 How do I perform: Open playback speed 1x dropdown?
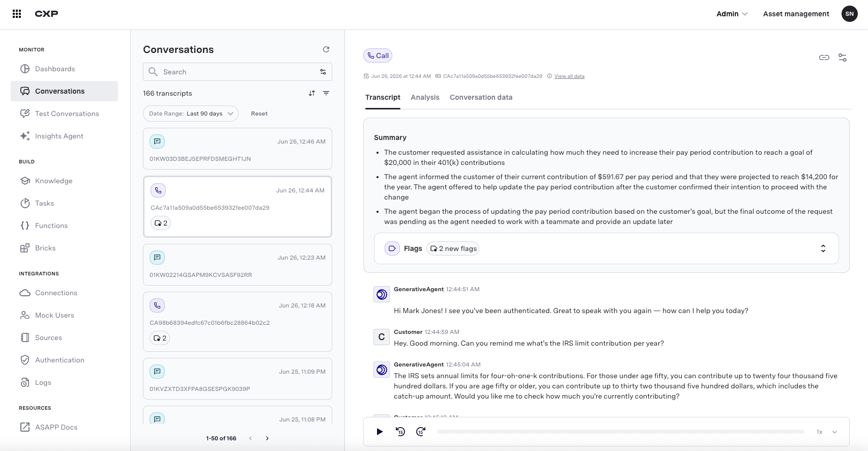tap(827, 432)
